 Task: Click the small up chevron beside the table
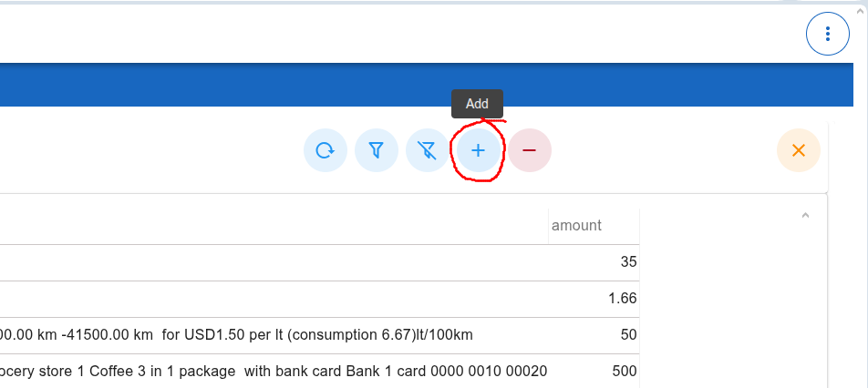(805, 216)
